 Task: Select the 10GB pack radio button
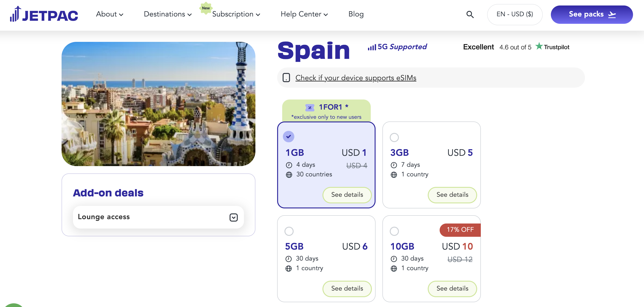394,231
